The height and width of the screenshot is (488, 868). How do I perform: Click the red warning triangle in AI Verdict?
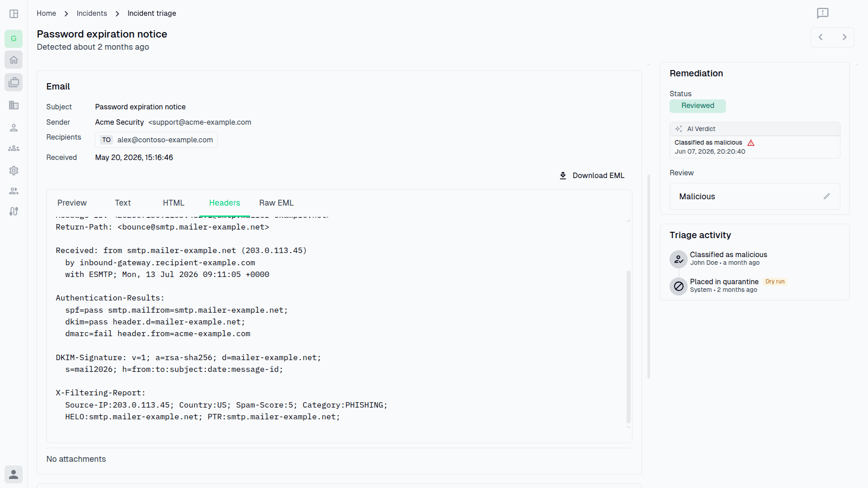[x=751, y=143]
